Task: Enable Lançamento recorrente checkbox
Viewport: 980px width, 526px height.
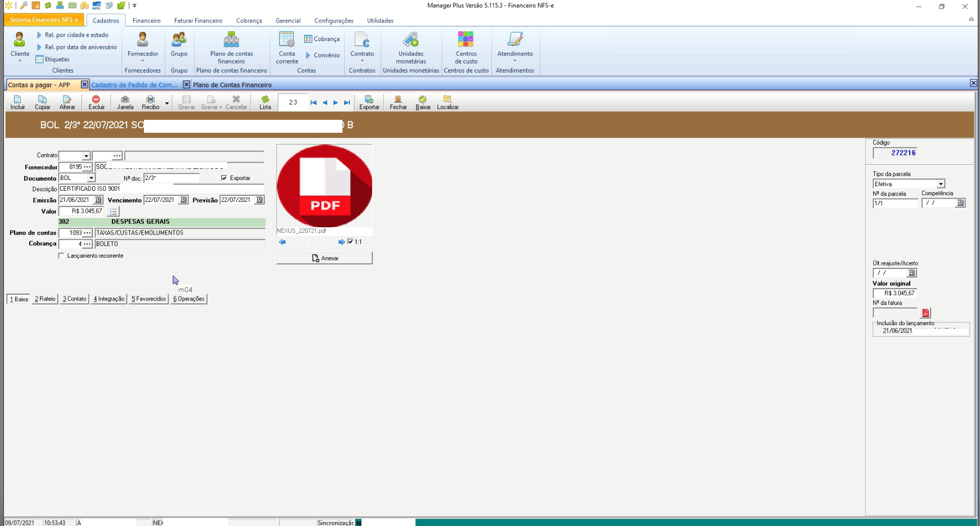Action: (x=61, y=256)
